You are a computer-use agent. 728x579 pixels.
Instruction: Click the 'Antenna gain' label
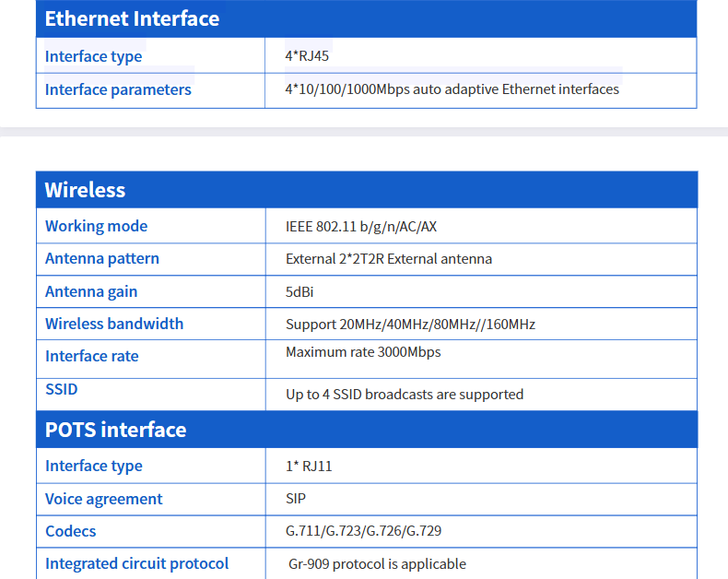[91, 291]
